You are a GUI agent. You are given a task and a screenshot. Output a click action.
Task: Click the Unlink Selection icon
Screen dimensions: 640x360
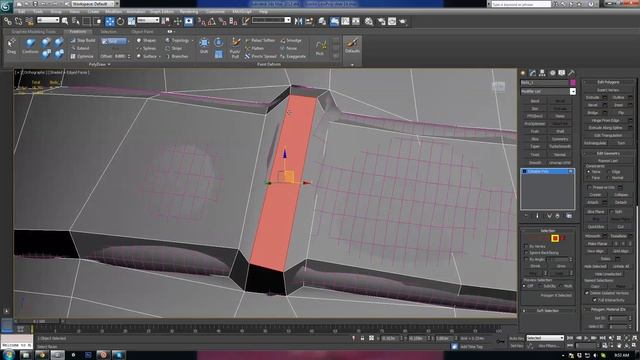18,21
